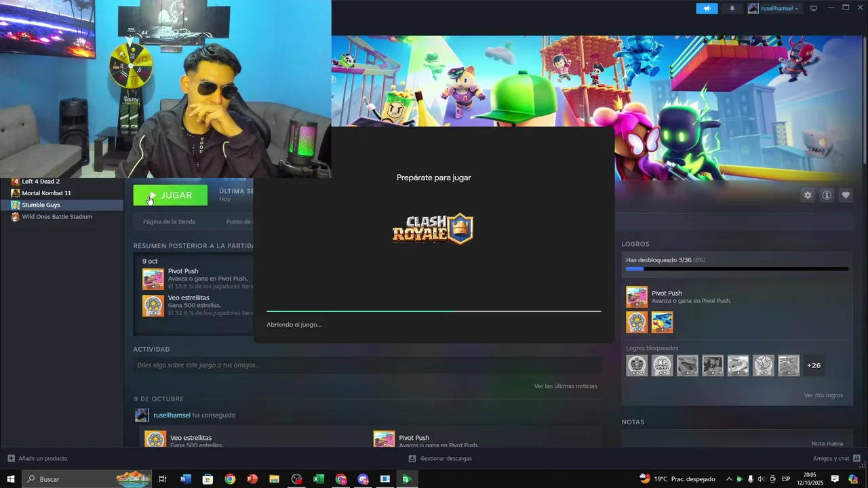Click the unlocked blue achievement icon
Viewport: 868px width, 488px height.
tap(662, 323)
